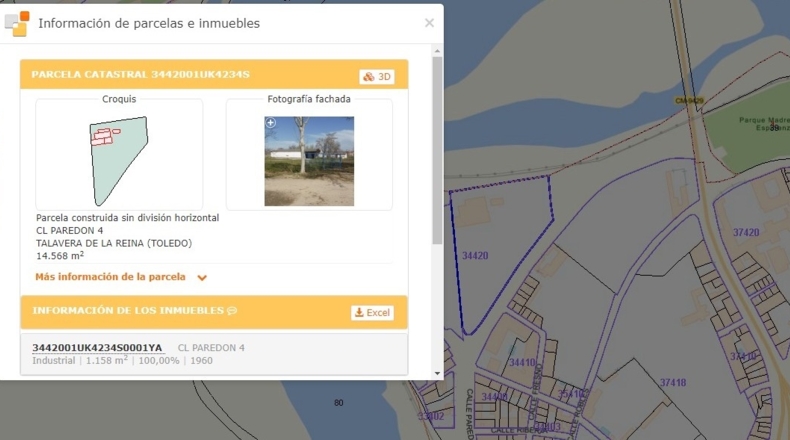Click the comment icon beside Información de los inmuebles

pos(232,310)
